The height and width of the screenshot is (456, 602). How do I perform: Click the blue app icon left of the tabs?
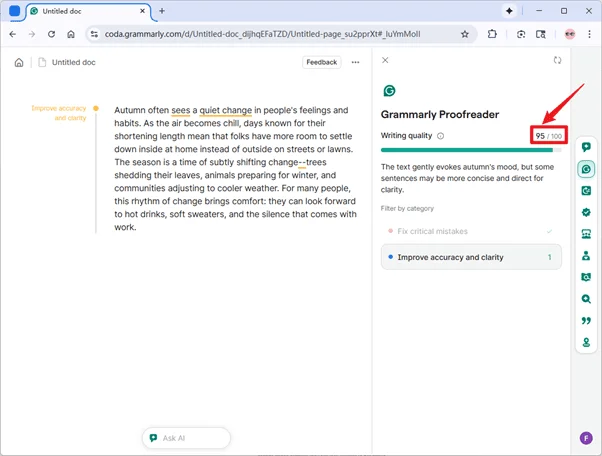click(14, 11)
